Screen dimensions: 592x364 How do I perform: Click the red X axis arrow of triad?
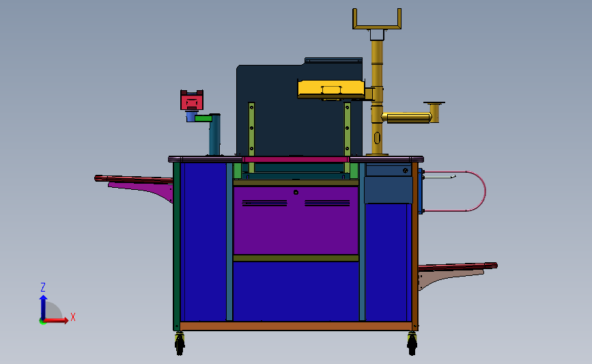pyautogui.click(x=57, y=320)
